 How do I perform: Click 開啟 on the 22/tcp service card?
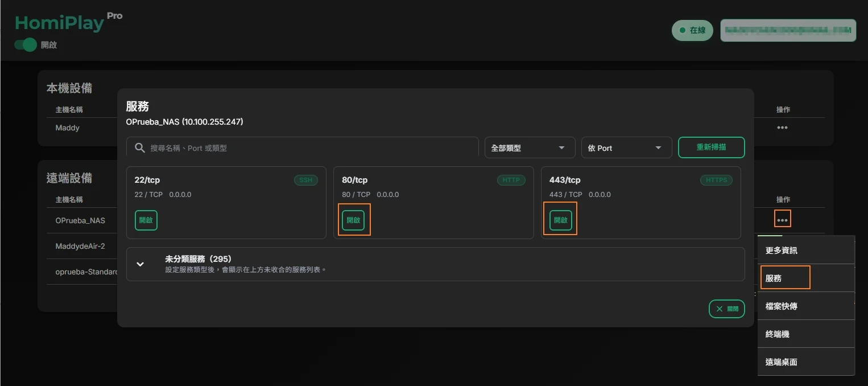click(x=146, y=220)
